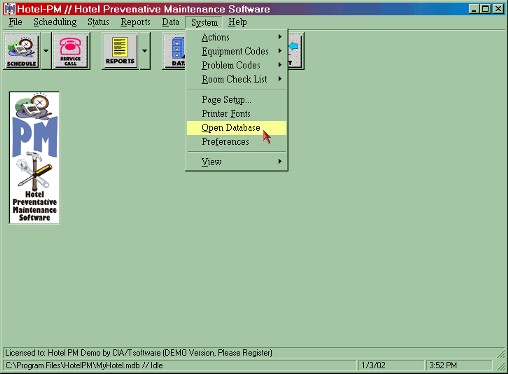
Task: Open the File menu
Action: [x=15, y=22]
